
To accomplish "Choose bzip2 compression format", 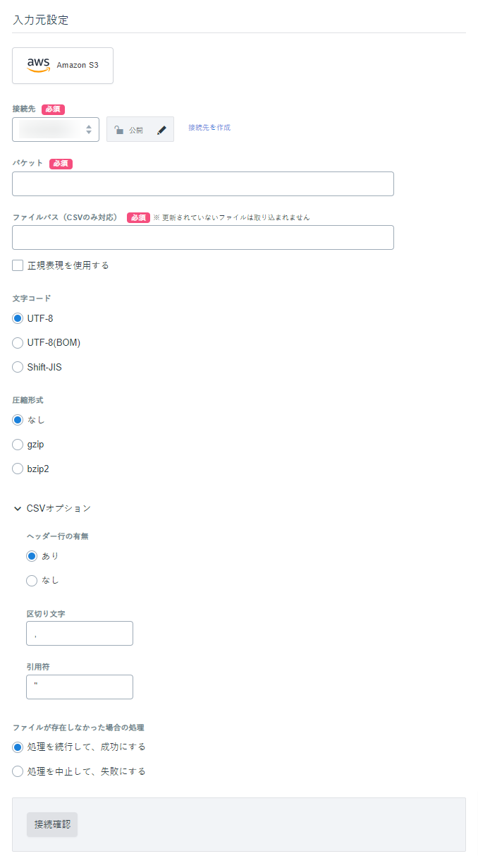I will coord(18,469).
